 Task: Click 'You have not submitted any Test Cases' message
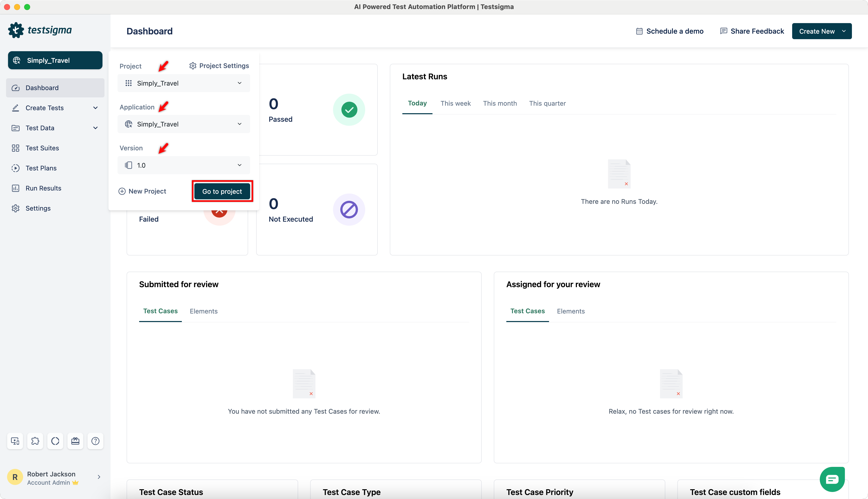(x=304, y=411)
